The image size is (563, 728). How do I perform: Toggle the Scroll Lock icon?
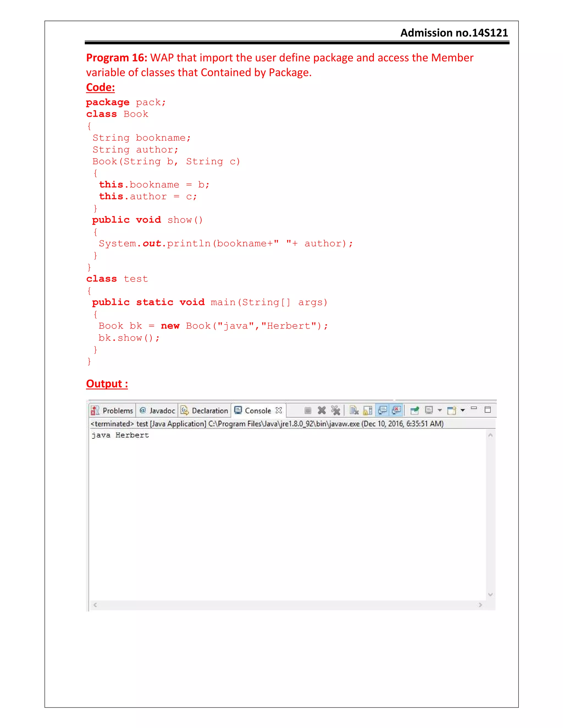368,410
